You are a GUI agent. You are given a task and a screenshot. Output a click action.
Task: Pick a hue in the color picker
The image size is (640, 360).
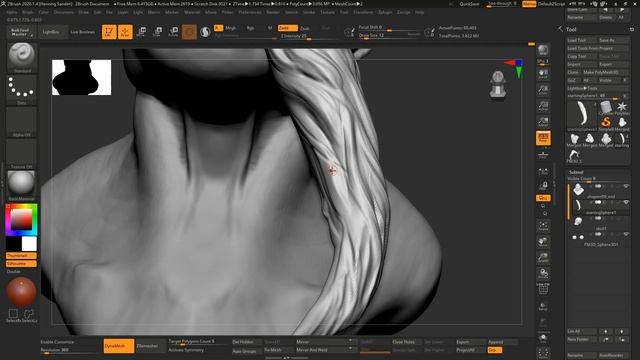21,220
